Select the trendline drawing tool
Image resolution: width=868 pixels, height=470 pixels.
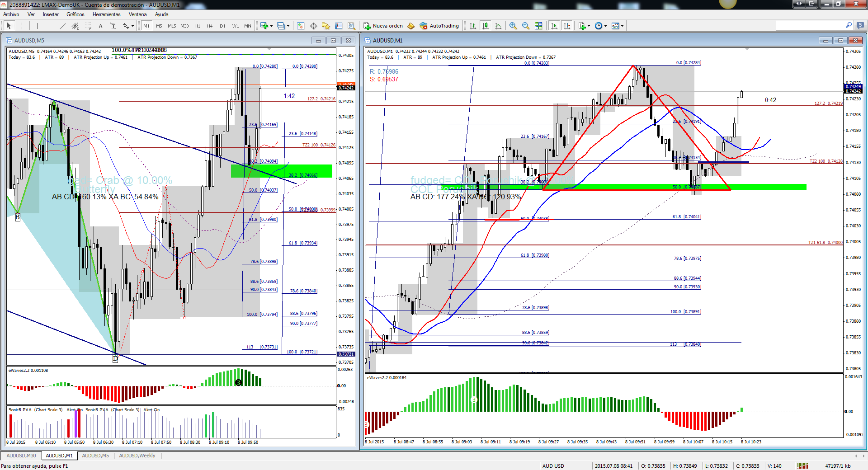pos(63,26)
